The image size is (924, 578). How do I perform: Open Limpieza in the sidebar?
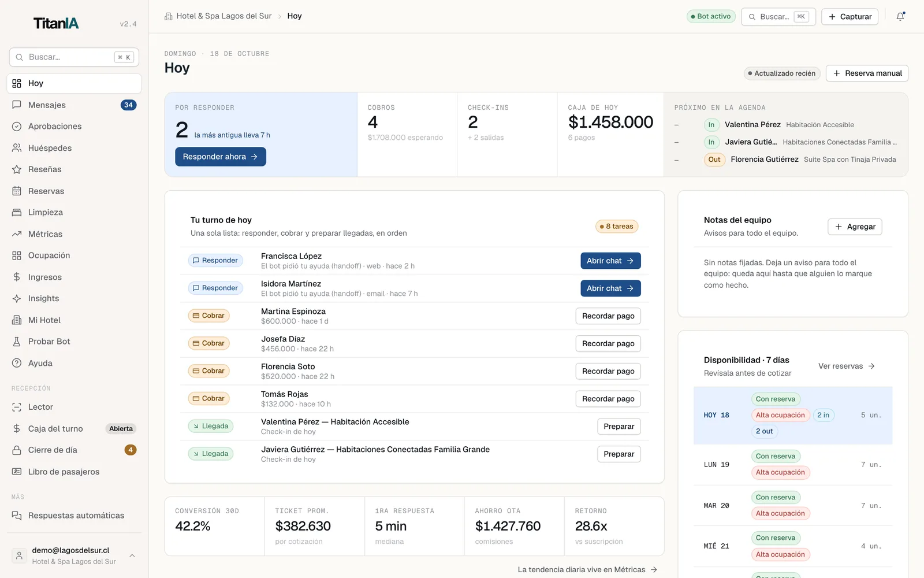[x=74, y=212]
